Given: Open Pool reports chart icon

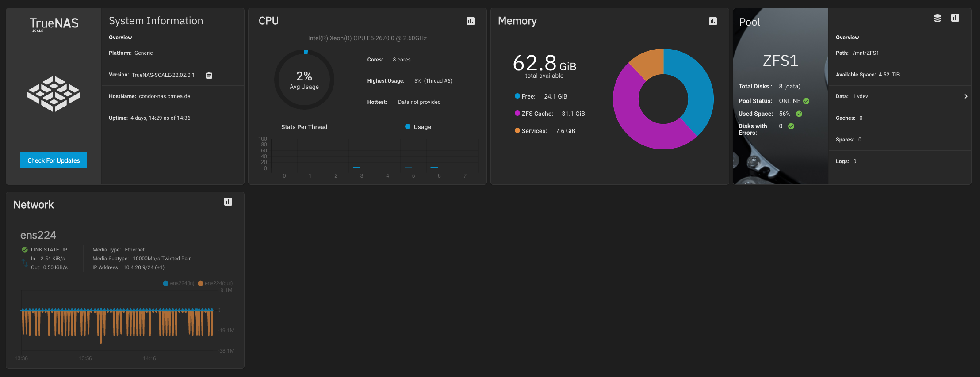Looking at the screenshot, I should 955,18.
